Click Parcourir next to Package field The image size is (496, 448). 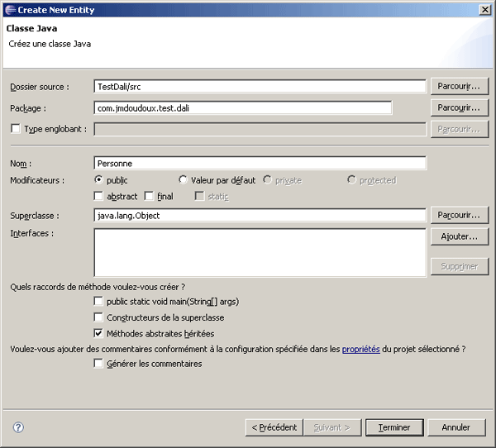[459, 107]
